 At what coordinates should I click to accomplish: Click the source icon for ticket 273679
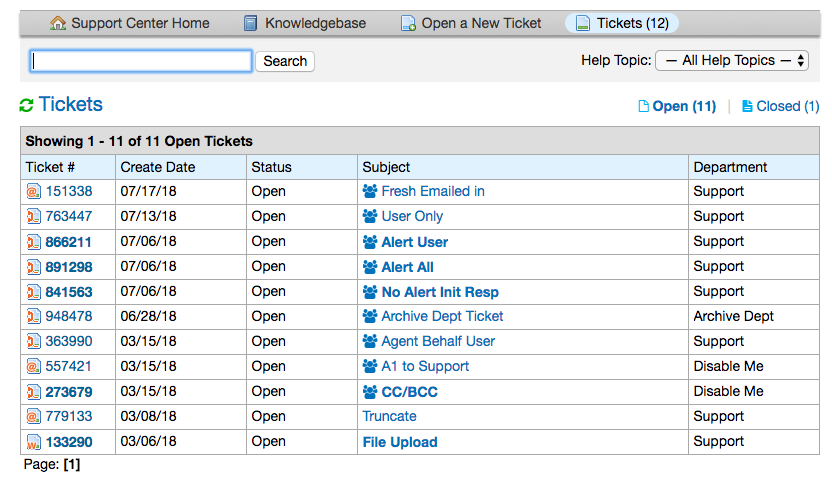[33, 392]
